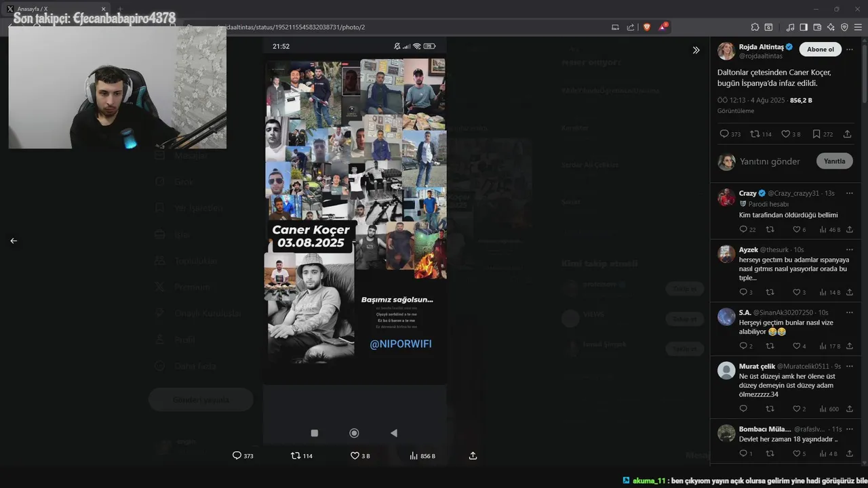This screenshot has width=868, height=488.
Task: Click the Brave Shields lion icon
Action: [x=647, y=27]
